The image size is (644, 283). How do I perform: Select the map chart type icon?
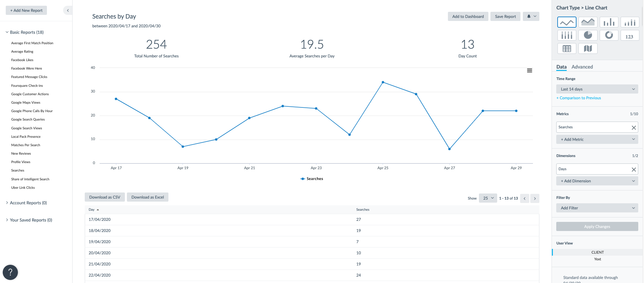(588, 49)
